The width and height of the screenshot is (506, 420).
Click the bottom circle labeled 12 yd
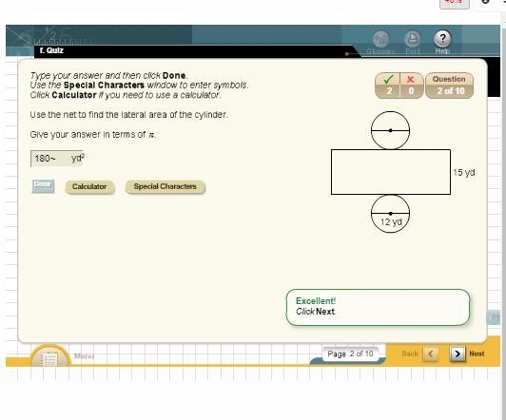[391, 214]
